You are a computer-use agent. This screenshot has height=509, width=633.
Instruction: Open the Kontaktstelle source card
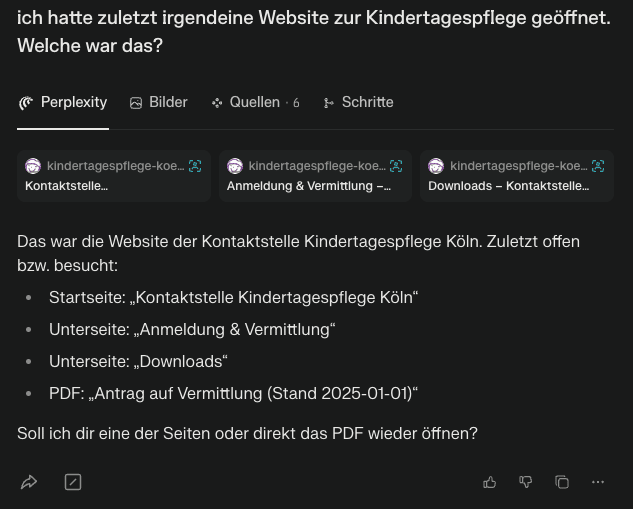tap(114, 176)
